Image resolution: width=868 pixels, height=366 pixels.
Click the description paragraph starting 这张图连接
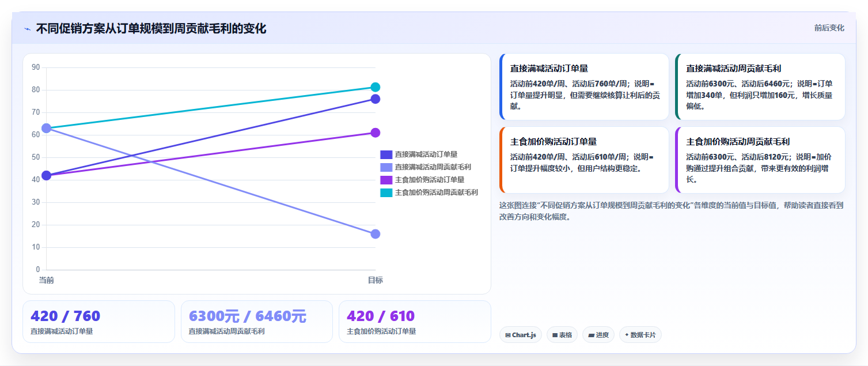tap(672, 211)
